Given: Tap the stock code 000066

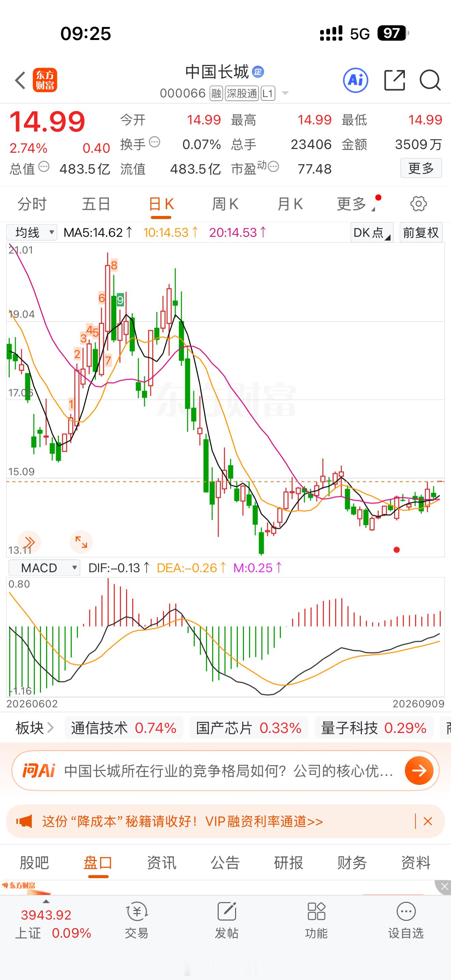Looking at the screenshot, I should coord(182,93).
